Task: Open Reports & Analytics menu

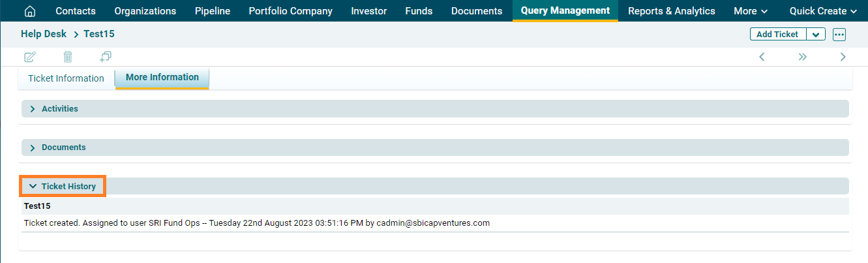Action: [671, 11]
